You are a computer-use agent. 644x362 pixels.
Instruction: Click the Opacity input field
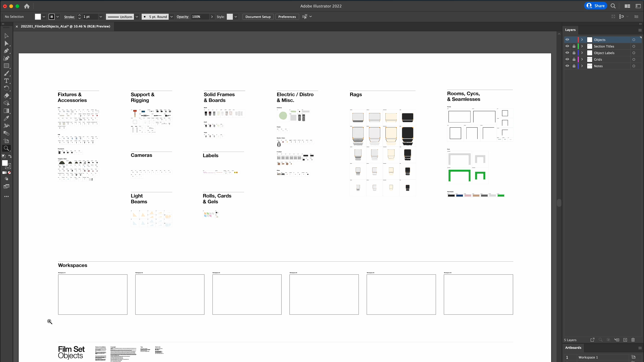click(200, 17)
